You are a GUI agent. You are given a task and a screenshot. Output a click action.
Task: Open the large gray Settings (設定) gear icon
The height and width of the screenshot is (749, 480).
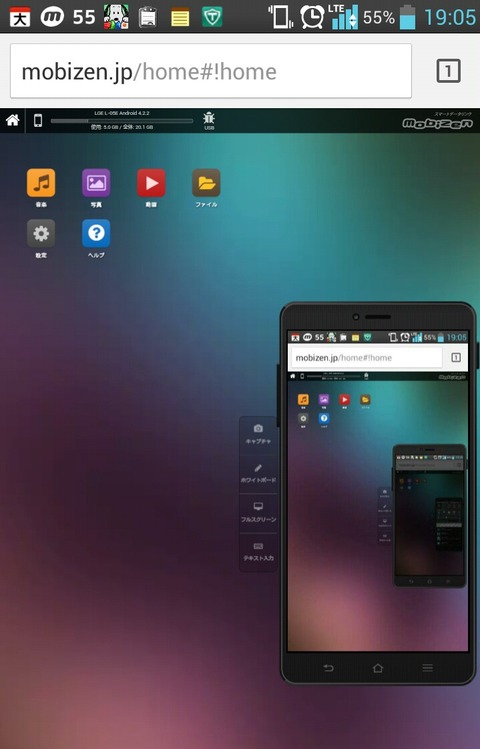[x=41, y=233]
